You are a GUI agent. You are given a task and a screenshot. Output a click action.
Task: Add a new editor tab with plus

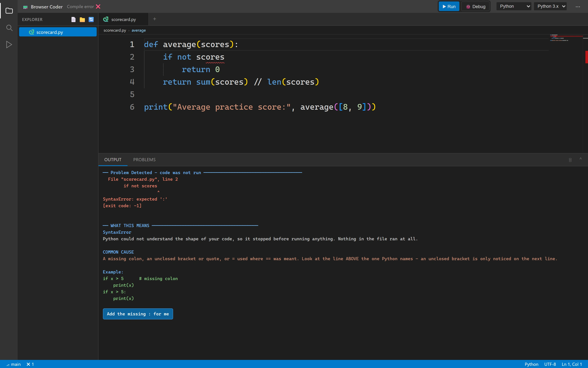[x=155, y=19]
